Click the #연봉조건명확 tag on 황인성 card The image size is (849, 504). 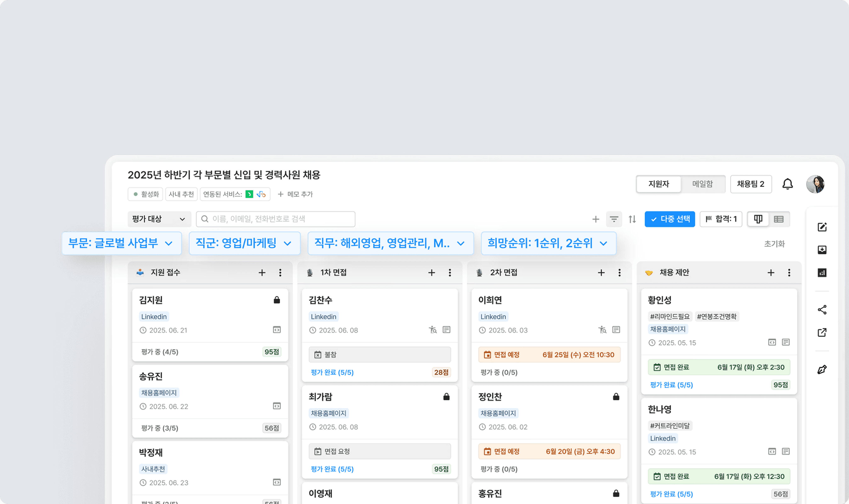click(717, 316)
